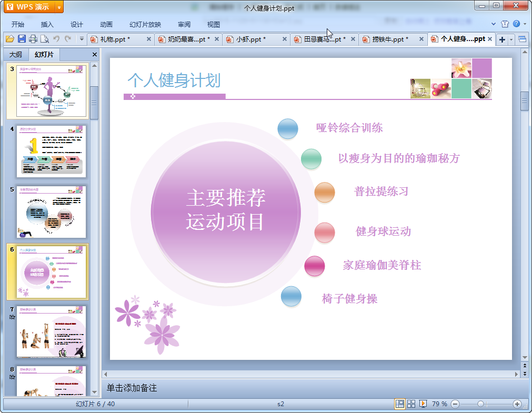Click the 哑铃综合训练 text
Screen dimensions: 532x413
[x=349, y=128]
